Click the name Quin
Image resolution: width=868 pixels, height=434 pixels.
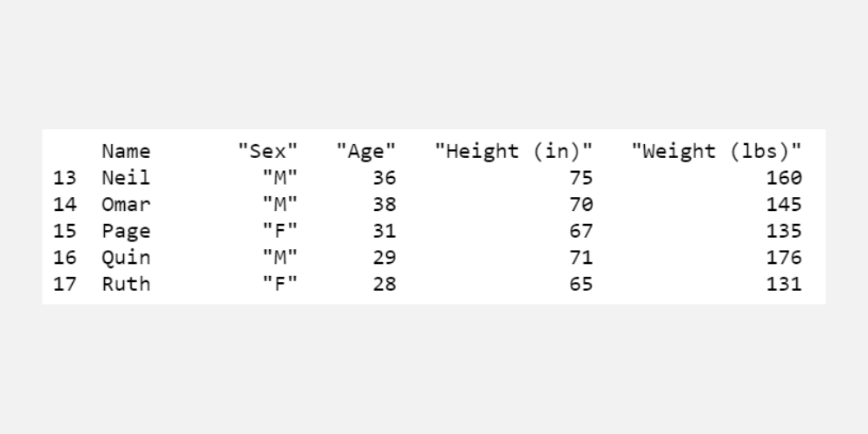point(126,258)
